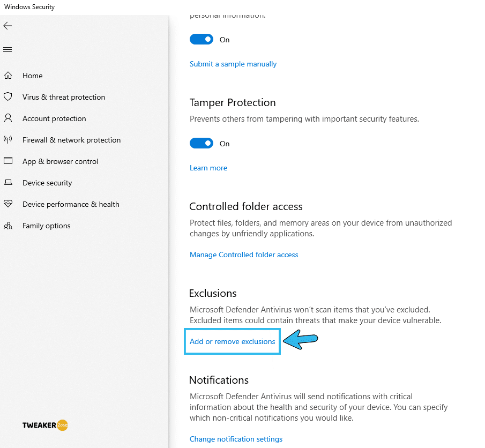Open Family options page

click(x=47, y=226)
